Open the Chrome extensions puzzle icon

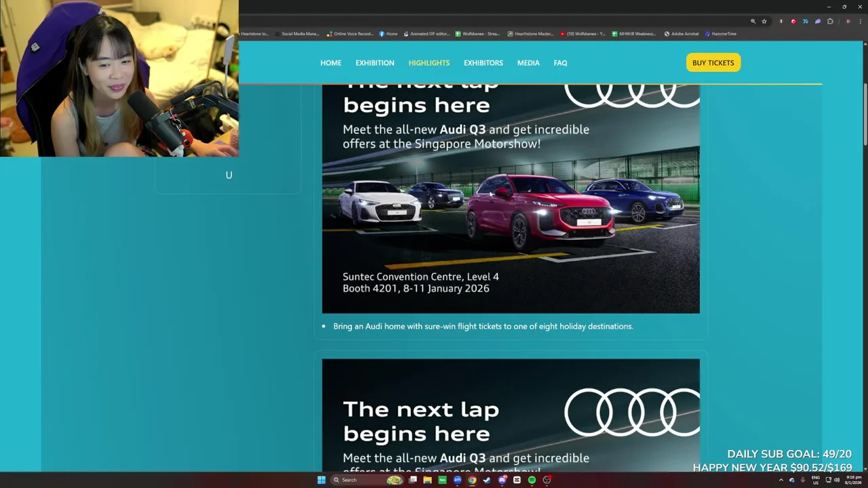point(830,22)
